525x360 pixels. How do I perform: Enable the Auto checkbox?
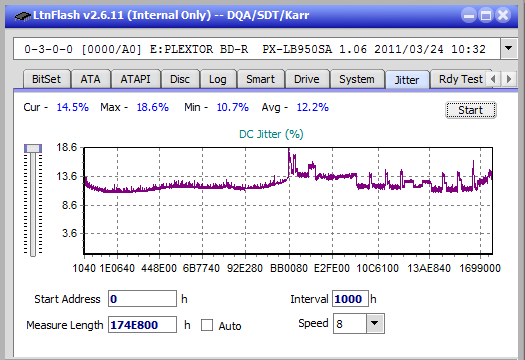(x=207, y=325)
